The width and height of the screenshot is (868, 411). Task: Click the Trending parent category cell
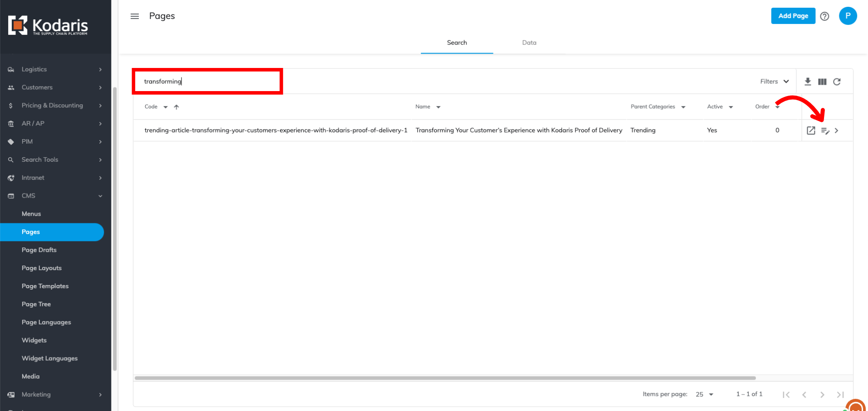(x=643, y=131)
